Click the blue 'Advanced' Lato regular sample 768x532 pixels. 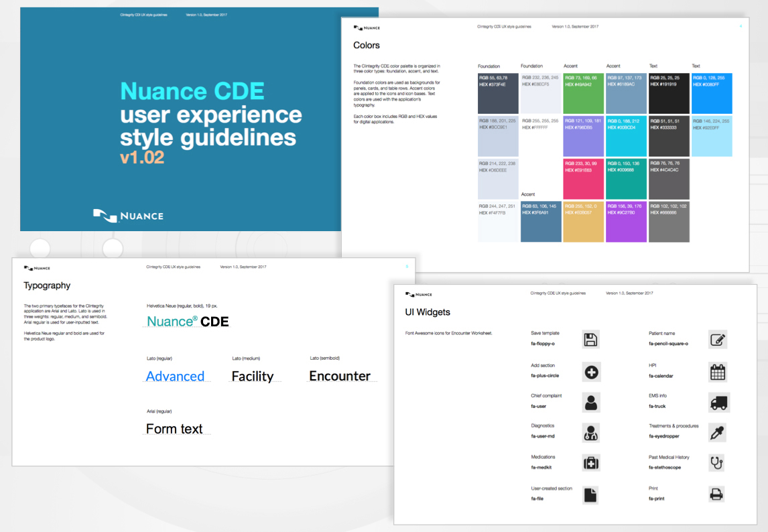coord(176,376)
